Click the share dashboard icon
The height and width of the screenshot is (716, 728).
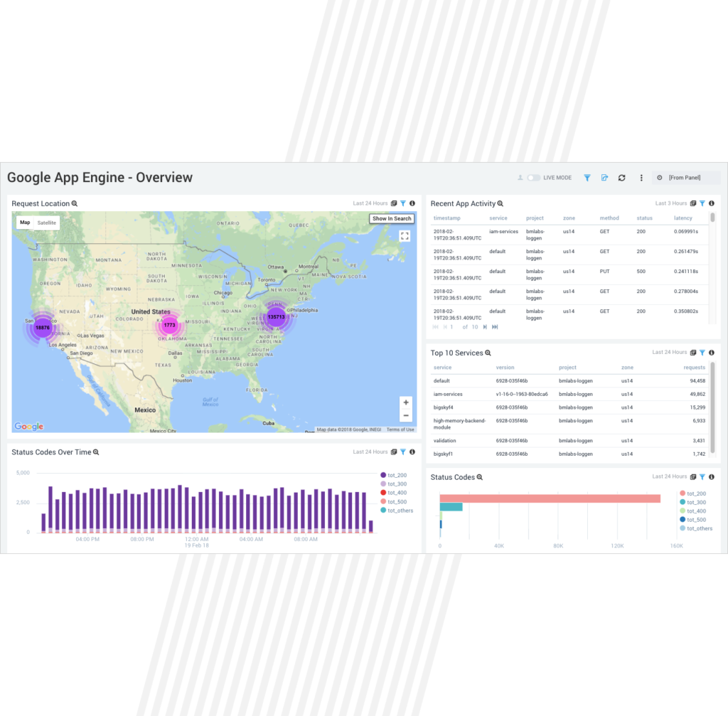coord(604,178)
